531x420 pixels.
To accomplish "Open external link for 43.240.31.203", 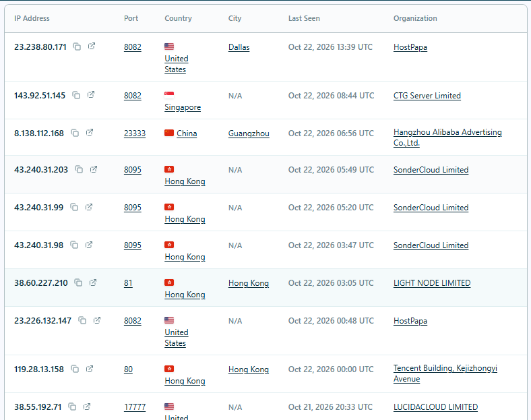I will tap(94, 169).
